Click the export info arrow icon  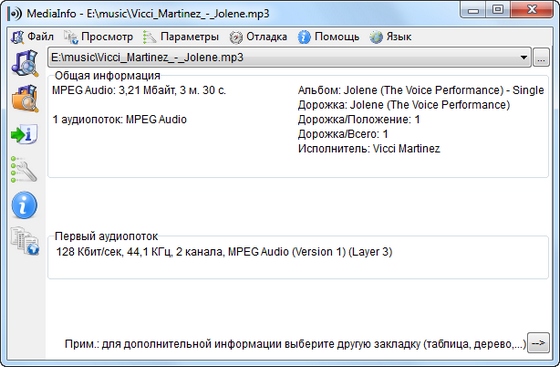pos(24,134)
